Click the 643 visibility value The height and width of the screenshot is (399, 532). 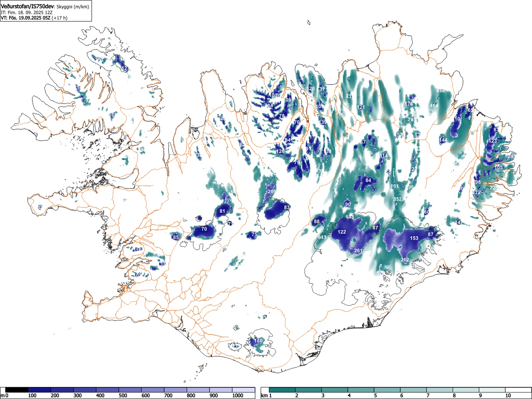(x=322, y=237)
